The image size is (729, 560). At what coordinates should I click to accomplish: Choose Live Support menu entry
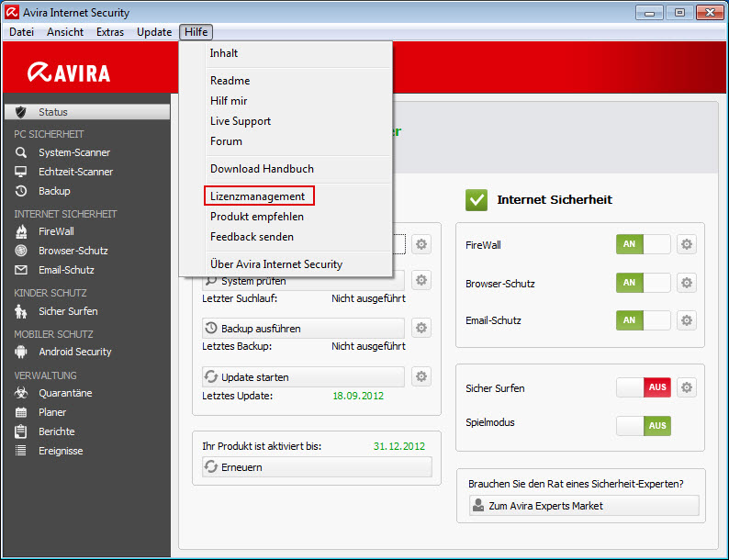286,121
